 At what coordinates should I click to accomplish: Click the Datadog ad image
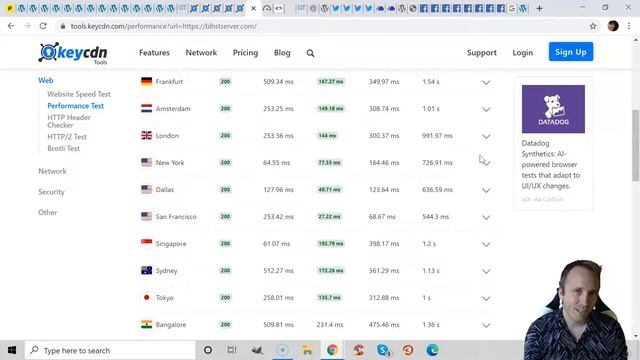coord(553,109)
